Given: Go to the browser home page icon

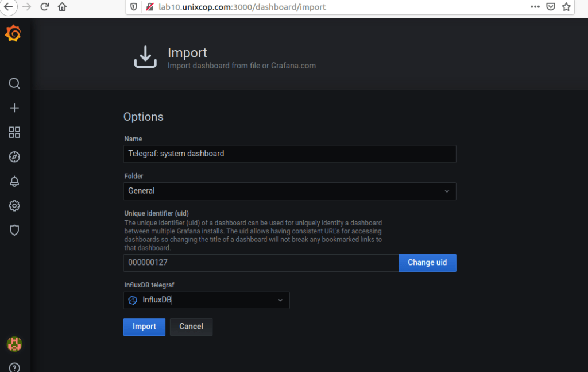Looking at the screenshot, I should pyautogui.click(x=62, y=7).
